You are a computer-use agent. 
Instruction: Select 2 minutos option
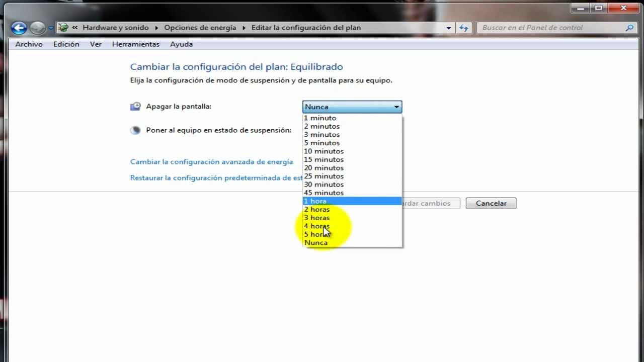[352, 126]
